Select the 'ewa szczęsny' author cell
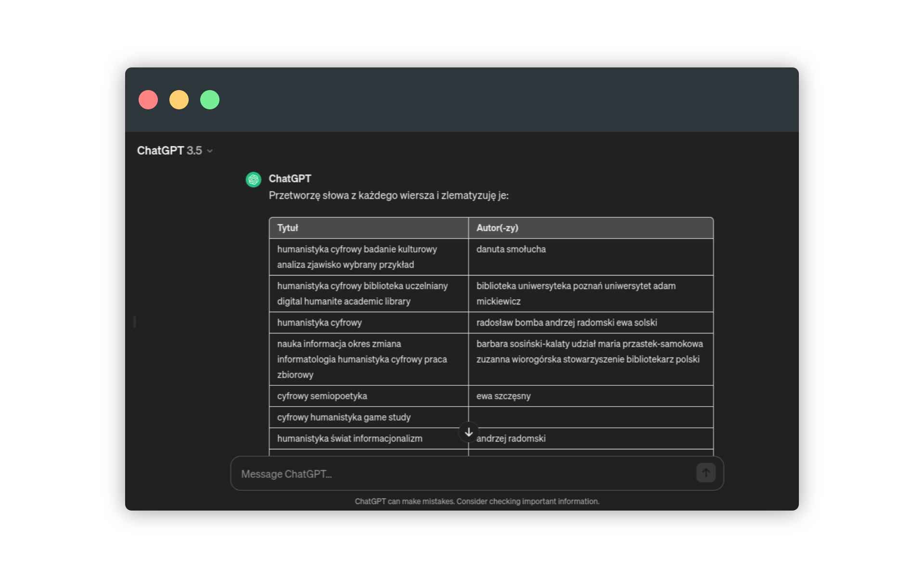The image size is (924, 578). [x=591, y=396]
